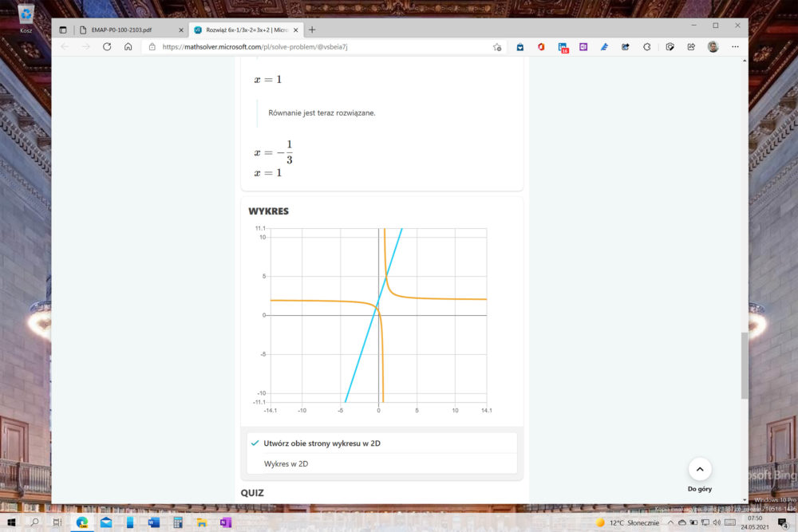This screenshot has height=532, width=798.
Task: View site security lock information
Action: (x=152, y=47)
